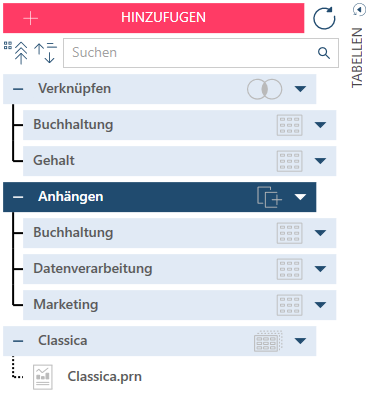Click table icon of Buchhaltung under Anhängen

[x=290, y=233]
